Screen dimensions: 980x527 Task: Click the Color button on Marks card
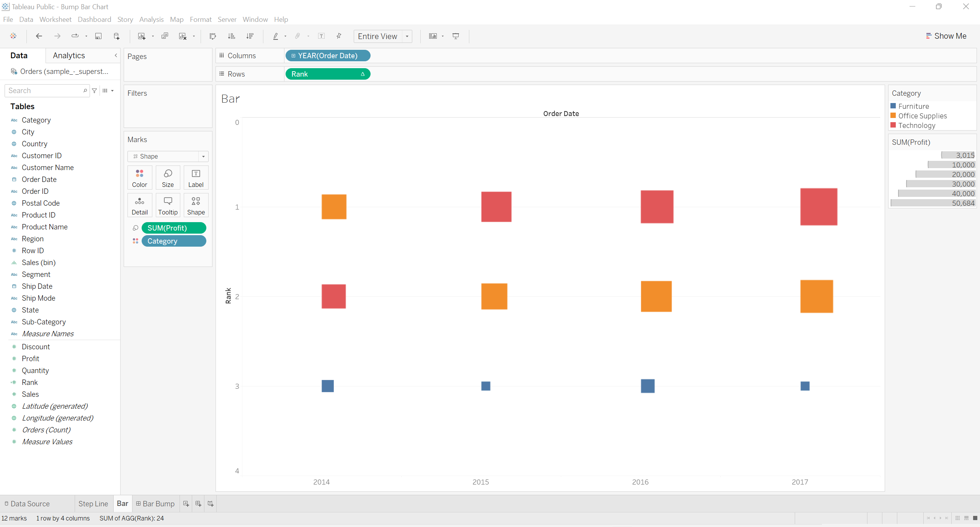[x=140, y=178]
